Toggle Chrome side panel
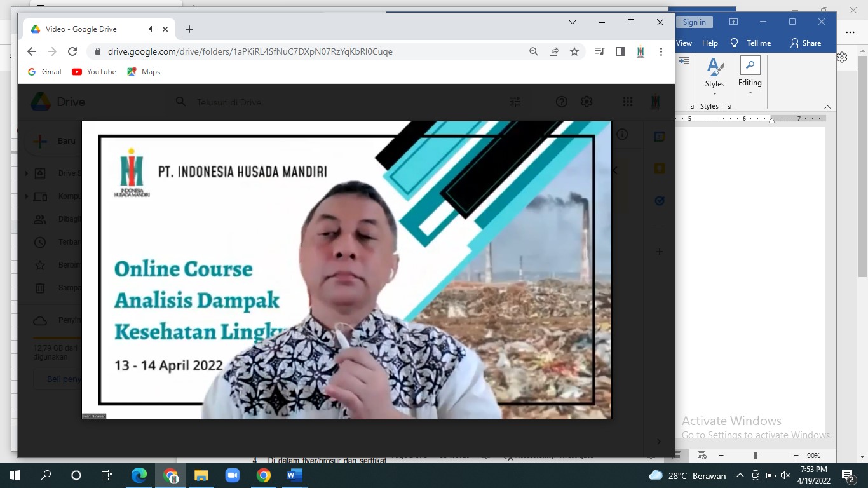This screenshot has width=868, height=488. 620,51
